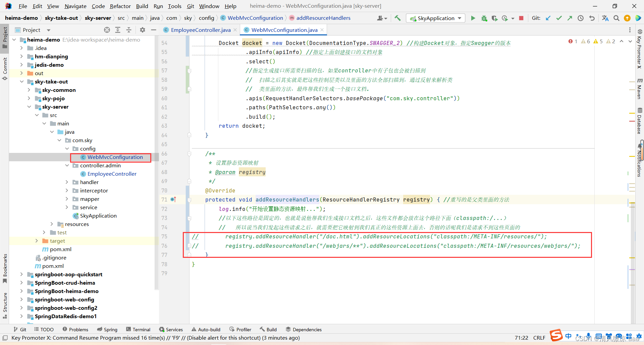
Task: Open the Maven tool window
Action: click(x=640, y=89)
